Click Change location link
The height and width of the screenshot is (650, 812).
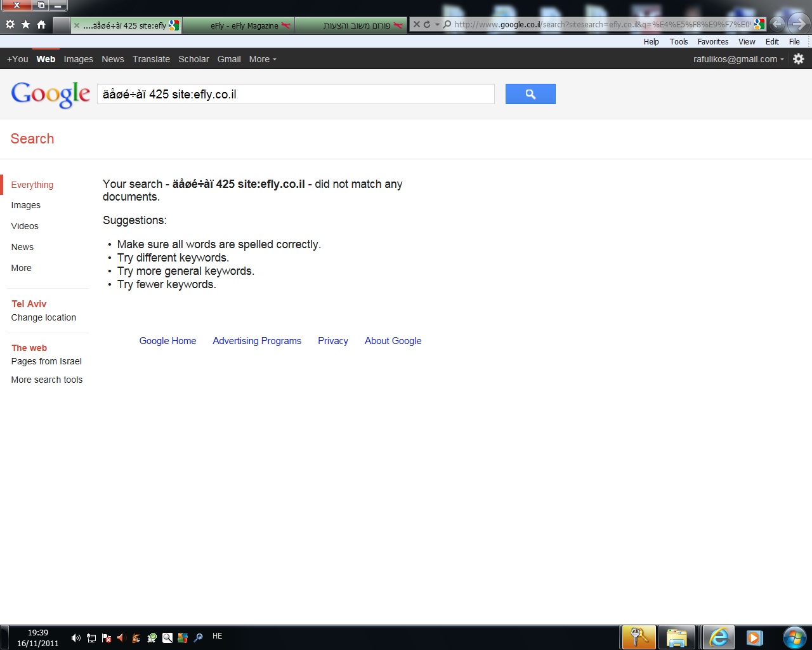[44, 317]
